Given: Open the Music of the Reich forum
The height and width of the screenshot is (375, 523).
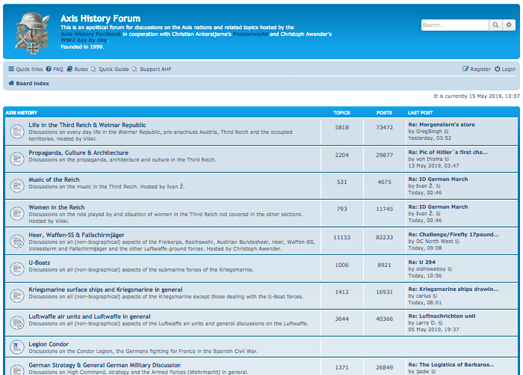Looking at the screenshot, I should click(54, 180).
